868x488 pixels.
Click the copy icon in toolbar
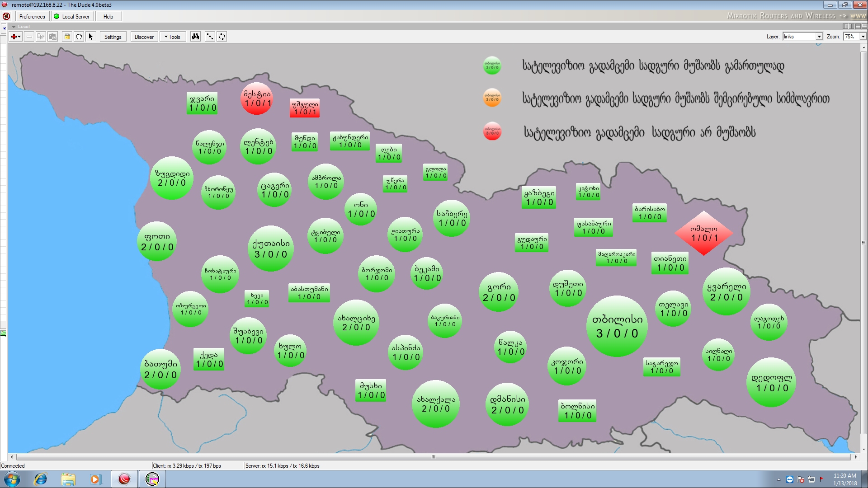[41, 37]
